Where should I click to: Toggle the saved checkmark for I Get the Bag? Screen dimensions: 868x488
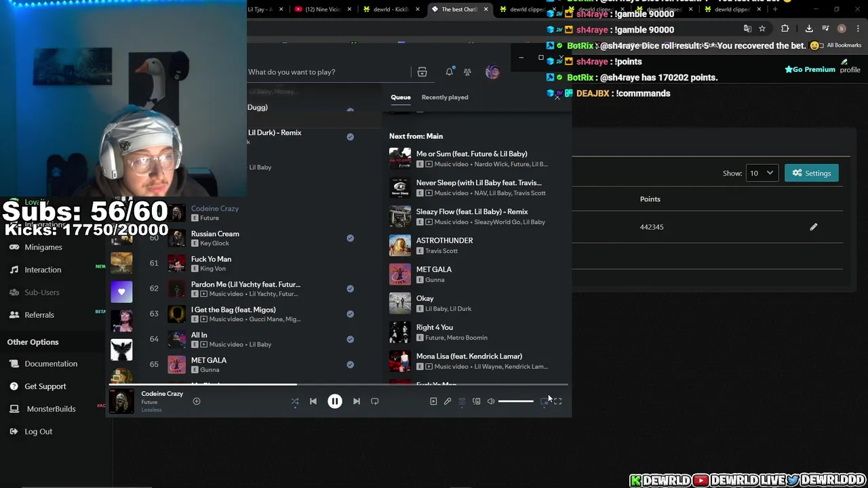coord(350,314)
